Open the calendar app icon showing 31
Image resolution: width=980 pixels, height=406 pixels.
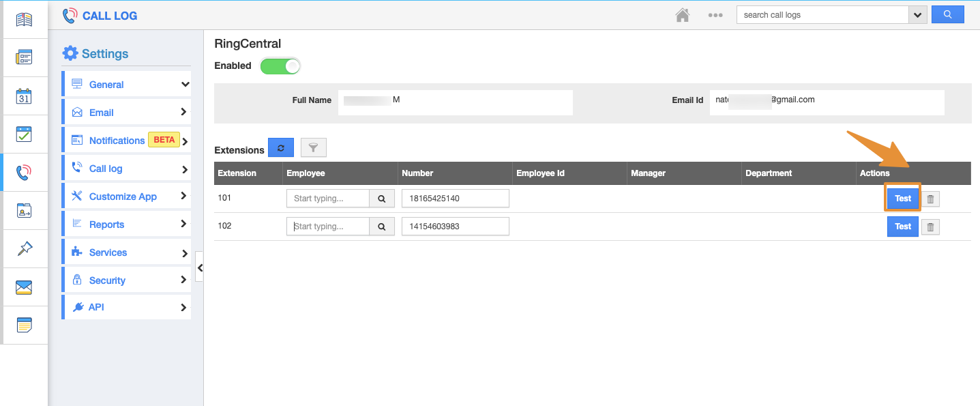24,96
